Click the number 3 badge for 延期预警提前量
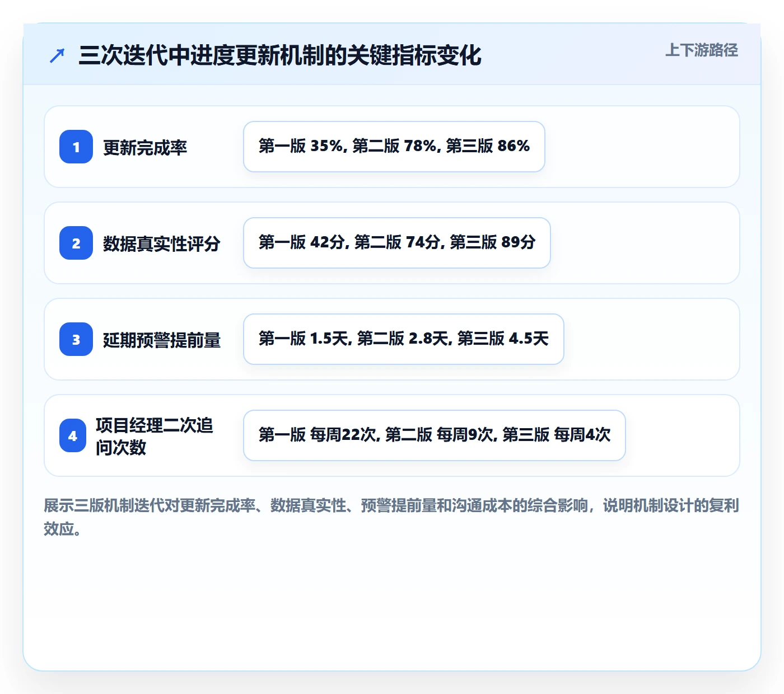 [76, 339]
